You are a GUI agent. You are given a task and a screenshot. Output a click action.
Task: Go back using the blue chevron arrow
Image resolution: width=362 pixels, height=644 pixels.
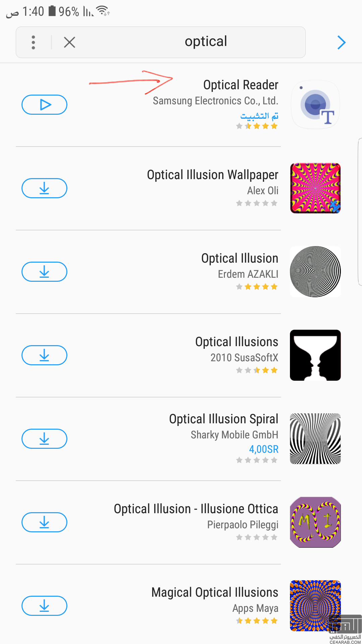[341, 42]
